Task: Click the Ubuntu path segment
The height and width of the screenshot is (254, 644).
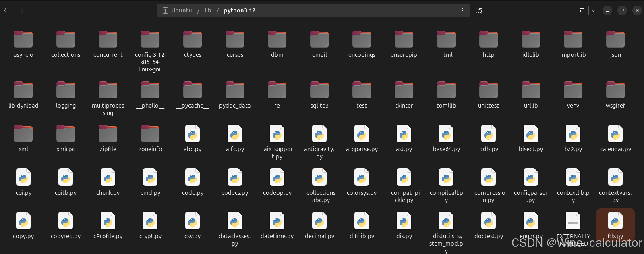Action: pos(177,10)
